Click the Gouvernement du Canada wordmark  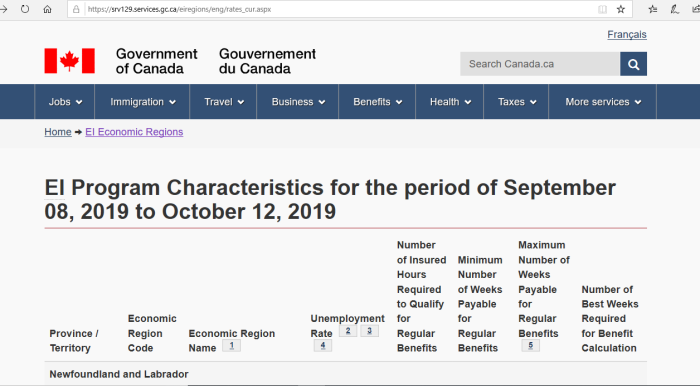pyautogui.click(x=267, y=61)
